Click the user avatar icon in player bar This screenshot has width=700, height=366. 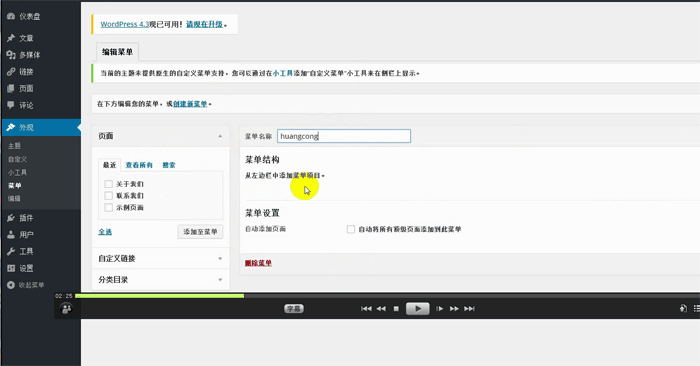[x=66, y=308]
